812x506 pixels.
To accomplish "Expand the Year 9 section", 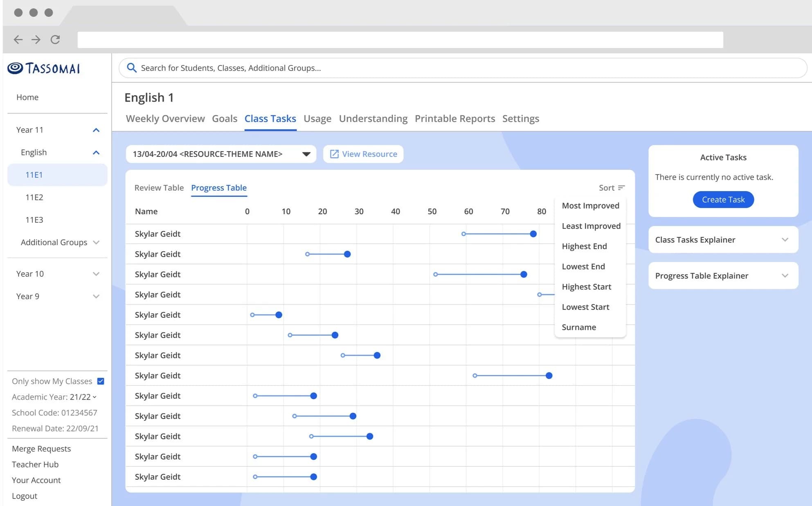I will coord(96,296).
